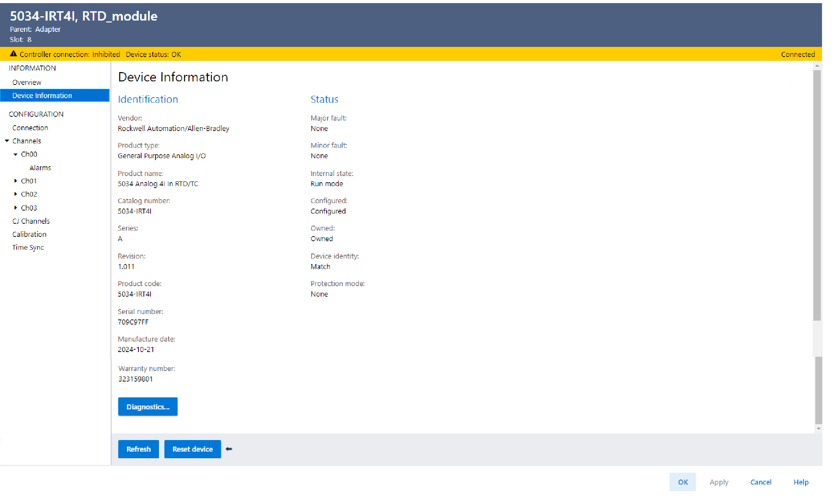Click the Series value A
The height and width of the screenshot is (504, 839).
coord(120,238)
